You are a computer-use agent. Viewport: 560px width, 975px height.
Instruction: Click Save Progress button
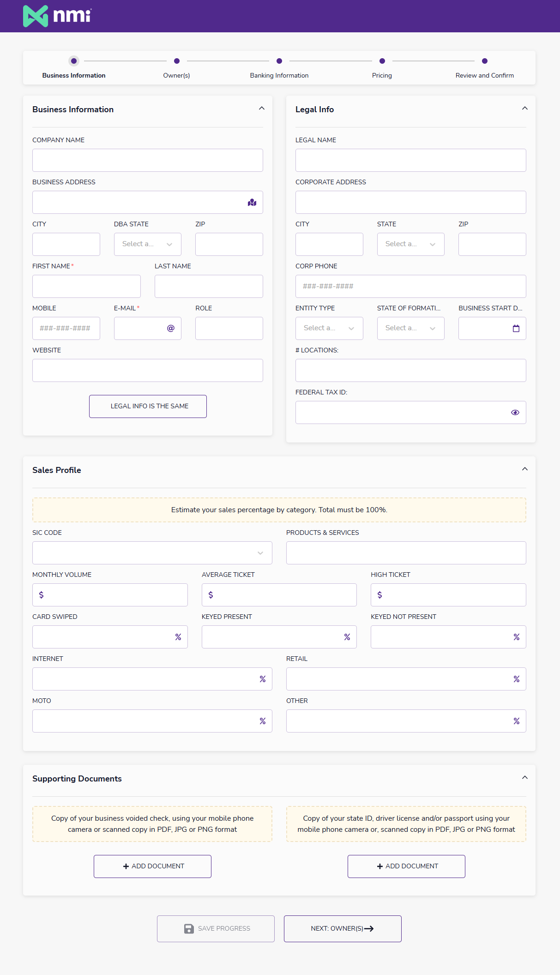216,929
